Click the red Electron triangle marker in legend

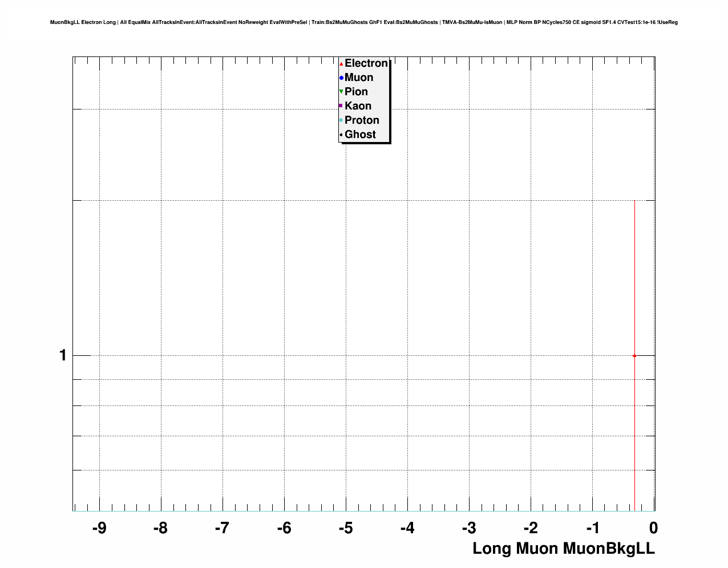341,64
